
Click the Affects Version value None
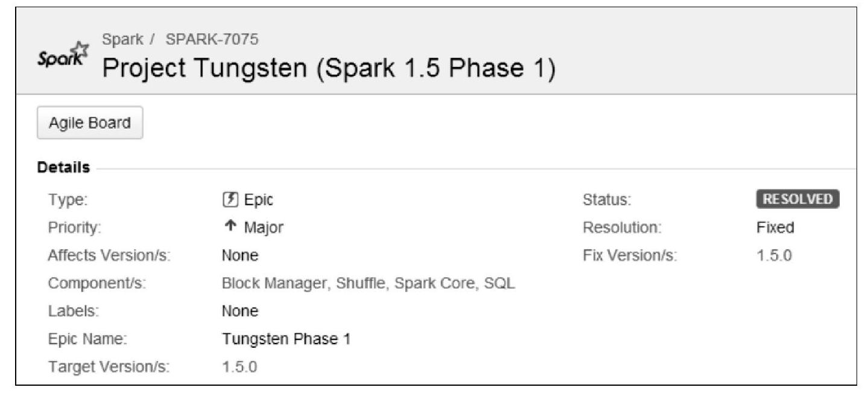click(x=239, y=256)
